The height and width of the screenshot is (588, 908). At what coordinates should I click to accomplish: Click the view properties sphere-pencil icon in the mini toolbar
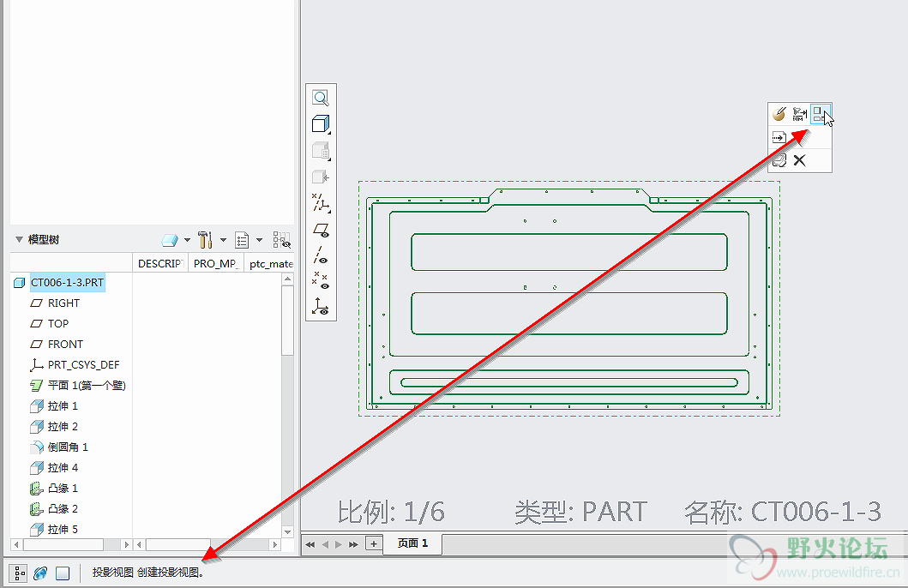click(779, 114)
